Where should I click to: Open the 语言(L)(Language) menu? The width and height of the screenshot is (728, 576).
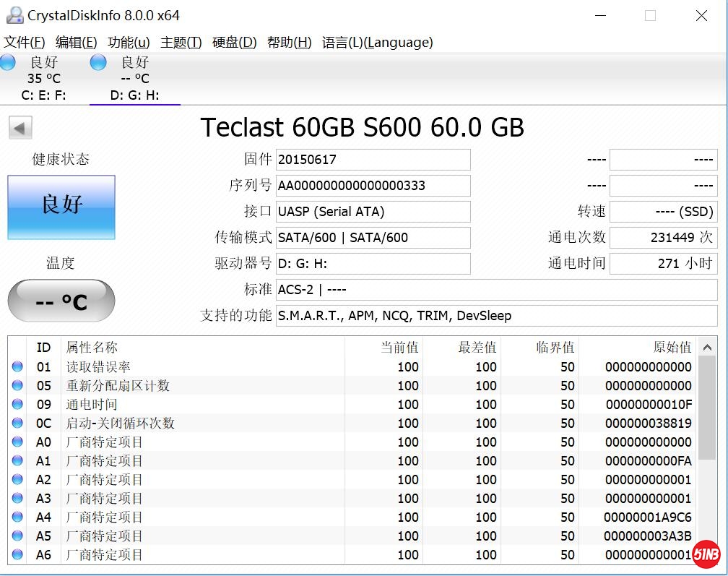[377, 43]
